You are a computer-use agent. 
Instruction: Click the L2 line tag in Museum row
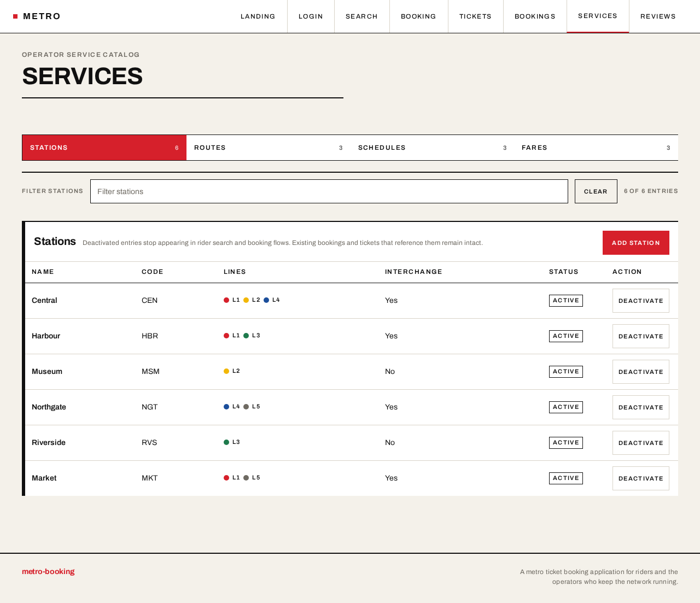pos(232,371)
